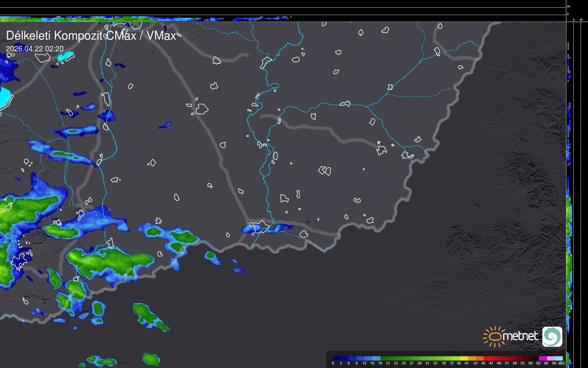The height and width of the screenshot is (368, 588).
Task: Click the top-right vertical scale label 10
Action: point(569,6)
